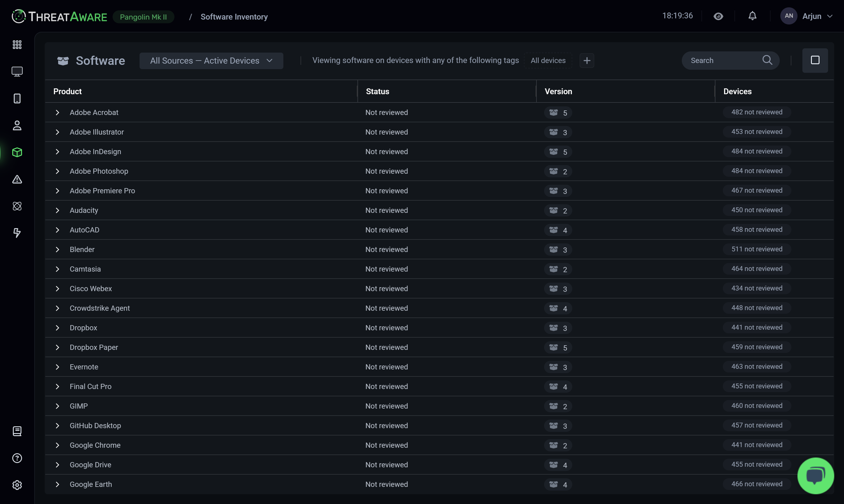Open the alerts warning triangle icon

17,179
